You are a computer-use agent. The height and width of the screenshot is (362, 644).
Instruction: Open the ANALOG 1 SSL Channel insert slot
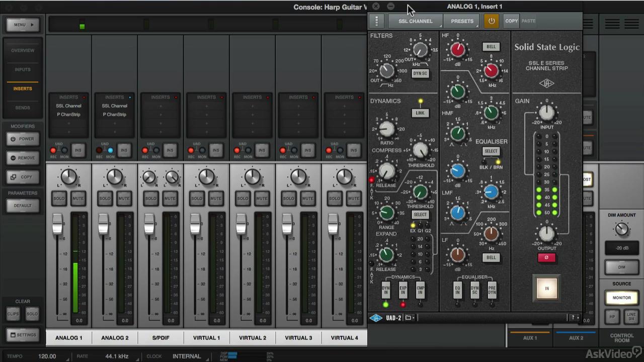pyautogui.click(x=68, y=106)
